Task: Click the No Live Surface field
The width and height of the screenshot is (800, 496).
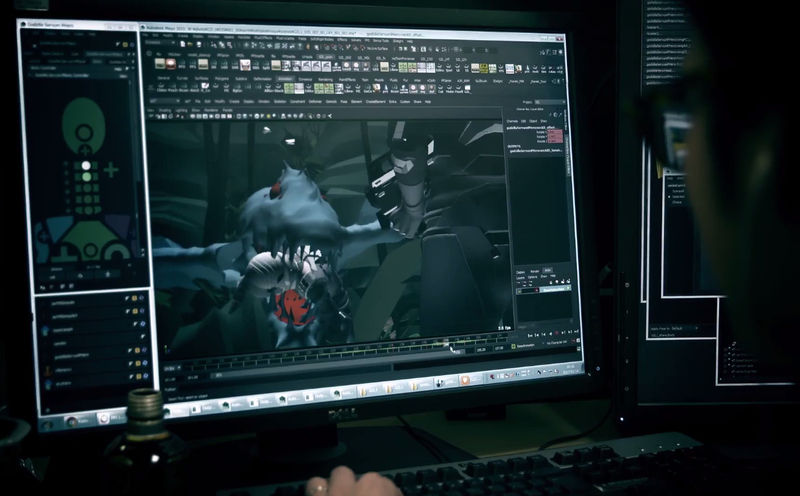Action: [377, 48]
